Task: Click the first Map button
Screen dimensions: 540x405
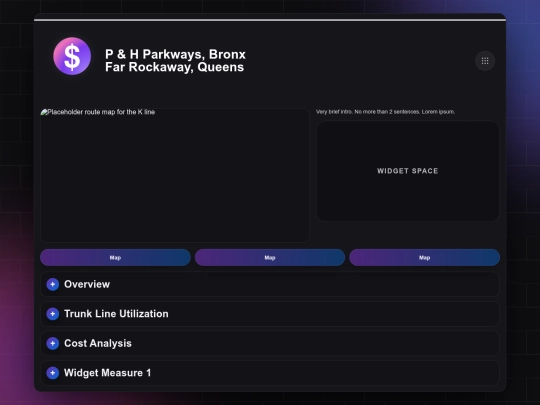Action: pyautogui.click(x=115, y=258)
